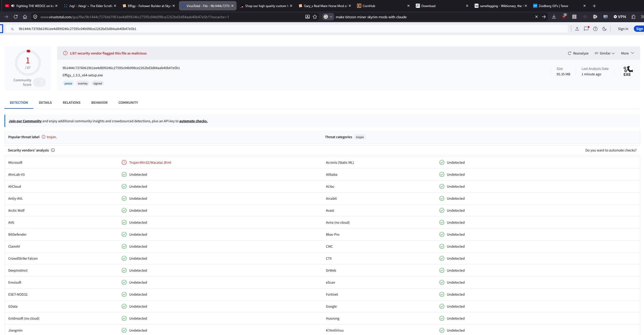Click the trojan threat category tag
The width and height of the screenshot is (644, 335).
pos(360,137)
